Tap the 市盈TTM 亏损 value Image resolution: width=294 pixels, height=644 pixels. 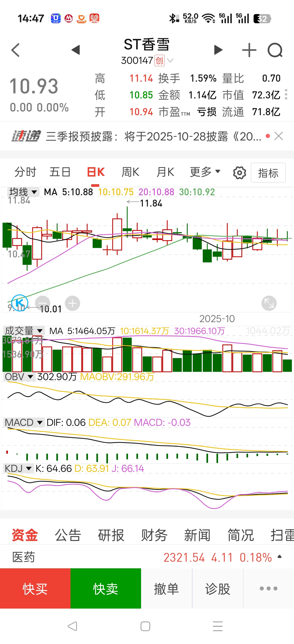(187, 112)
